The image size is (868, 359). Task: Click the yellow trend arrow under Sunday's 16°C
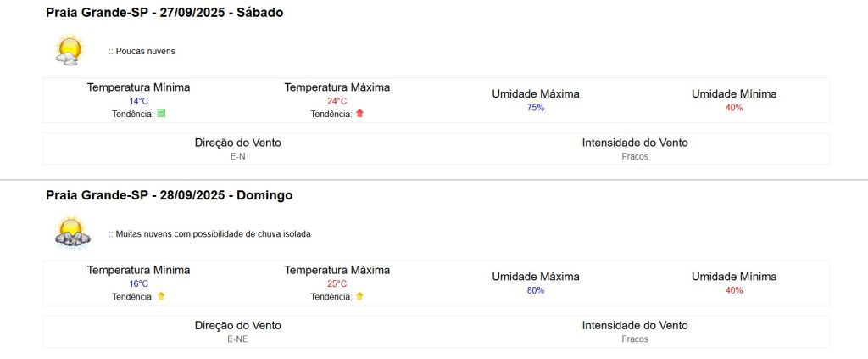[161, 296]
